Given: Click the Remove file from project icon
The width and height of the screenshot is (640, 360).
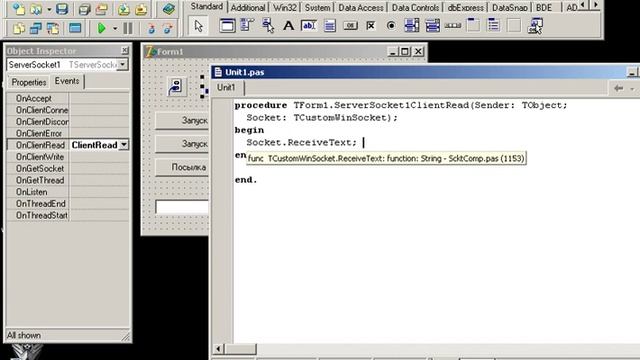Looking at the screenshot, I should click(141, 9).
